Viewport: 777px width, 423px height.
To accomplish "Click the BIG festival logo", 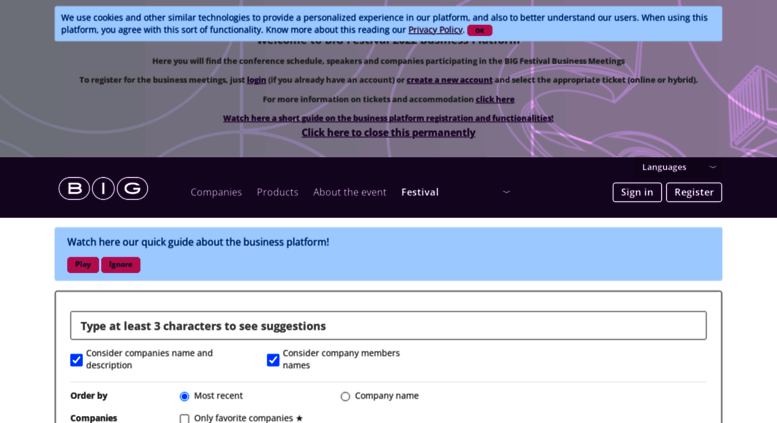I will (103, 189).
